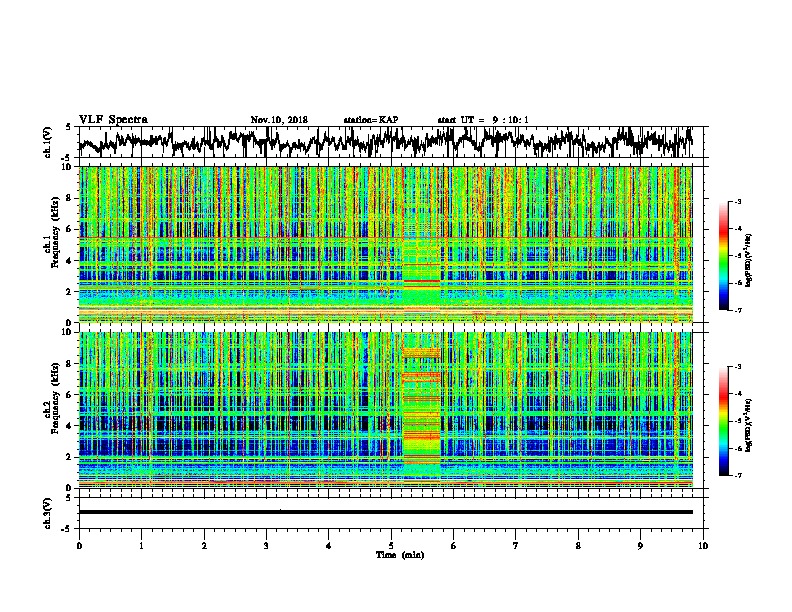Select the date text "Nov.10, 2018"

tap(279, 120)
